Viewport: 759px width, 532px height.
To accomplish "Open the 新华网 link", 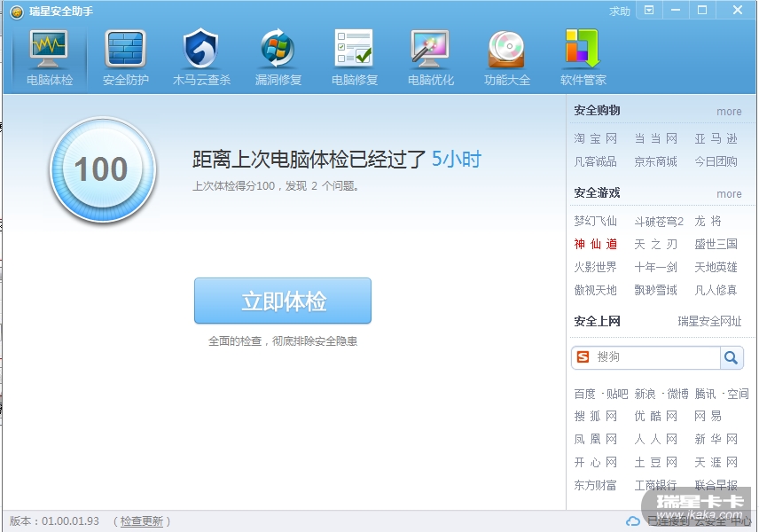I will (x=716, y=440).
